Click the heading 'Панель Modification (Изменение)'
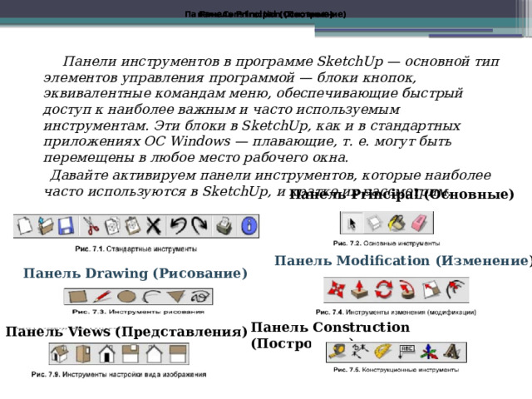532x399 pixels. 403,261
